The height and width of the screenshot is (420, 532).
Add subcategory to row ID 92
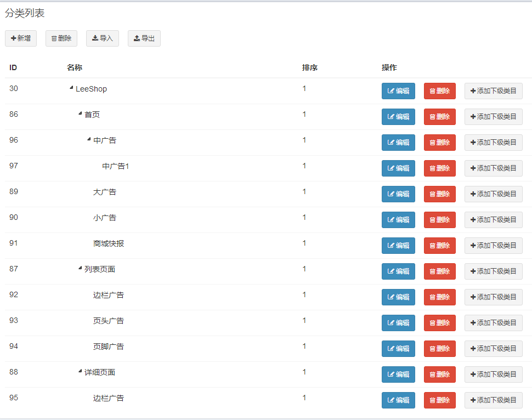(493, 297)
